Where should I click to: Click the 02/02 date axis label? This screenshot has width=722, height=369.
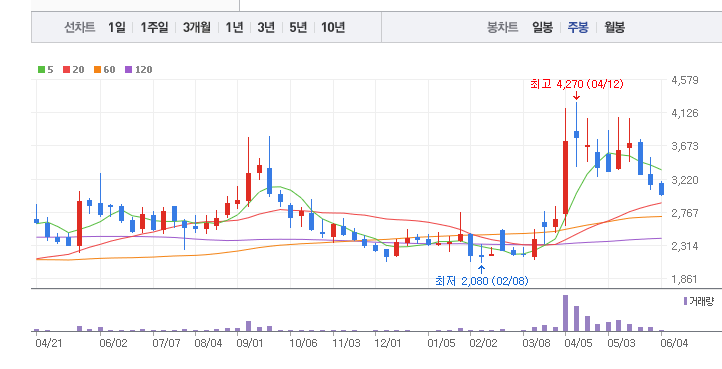point(483,344)
